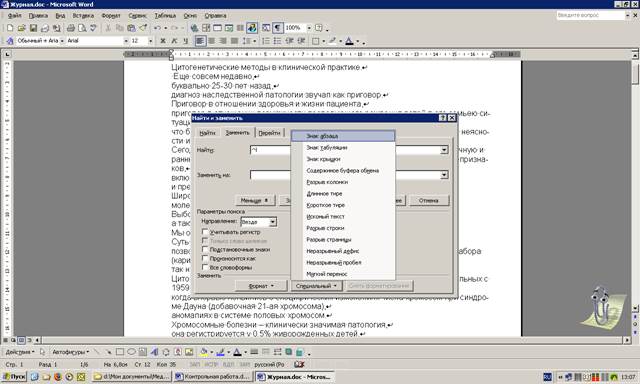
Task: Open the font size dropdown arrow
Action: [x=151, y=41]
